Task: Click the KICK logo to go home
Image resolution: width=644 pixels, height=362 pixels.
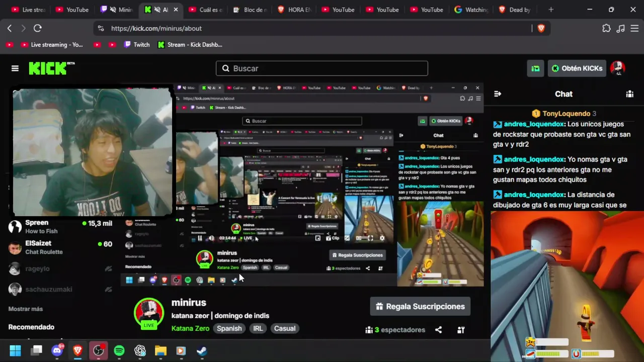Action: 51,68
